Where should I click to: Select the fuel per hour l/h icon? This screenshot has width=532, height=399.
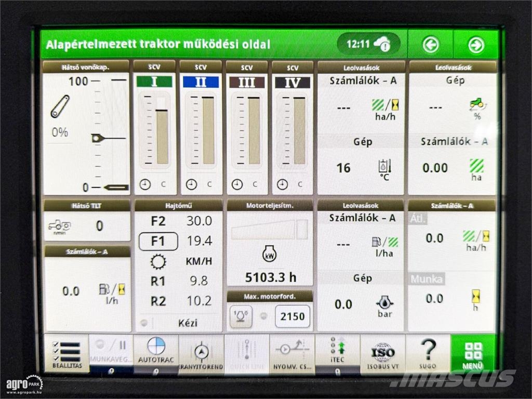pyautogui.click(x=112, y=293)
